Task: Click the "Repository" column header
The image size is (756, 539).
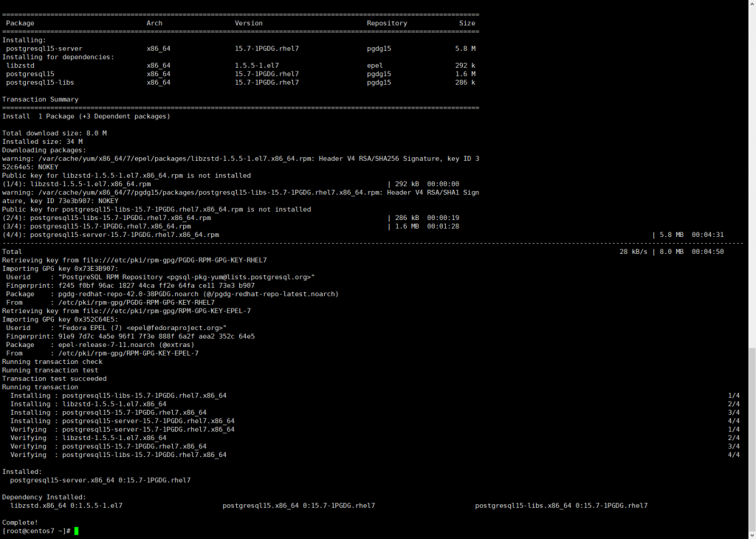Action: [x=387, y=23]
